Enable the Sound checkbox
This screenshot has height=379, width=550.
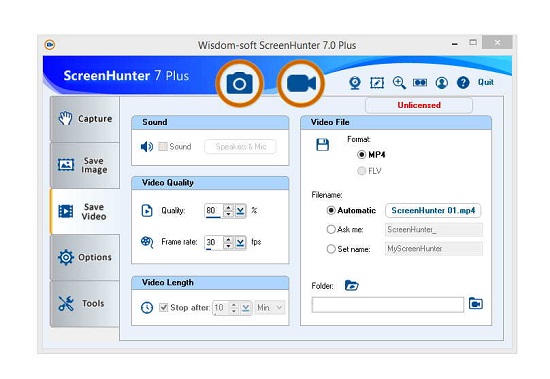[x=163, y=146]
